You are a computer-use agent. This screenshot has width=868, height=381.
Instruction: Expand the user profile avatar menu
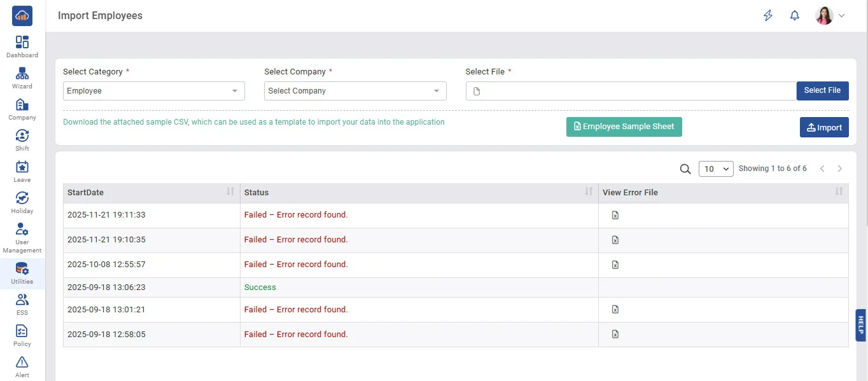click(x=830, y=16)
